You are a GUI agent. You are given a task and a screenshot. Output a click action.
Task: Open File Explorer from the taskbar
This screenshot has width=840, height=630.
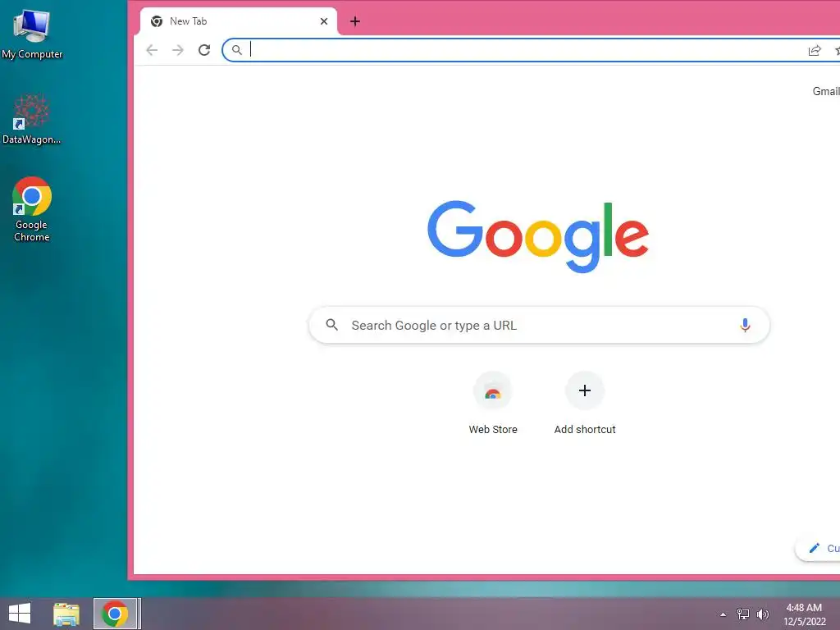click(x=66, y=614)
